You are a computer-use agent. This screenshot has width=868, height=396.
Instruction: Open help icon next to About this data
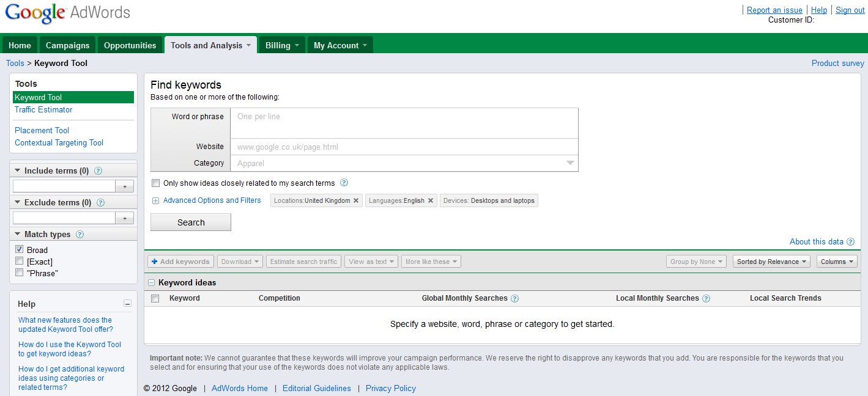[850, 242]
